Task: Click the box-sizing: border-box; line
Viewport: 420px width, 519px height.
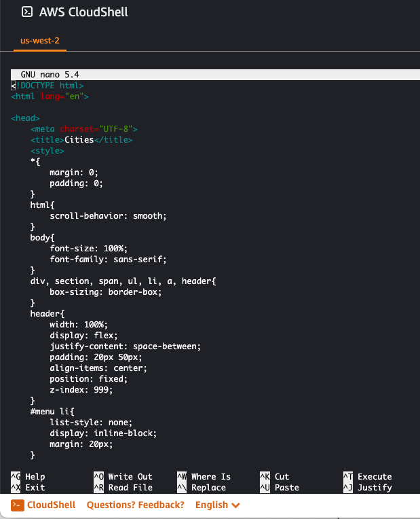Action: (106, 292)
